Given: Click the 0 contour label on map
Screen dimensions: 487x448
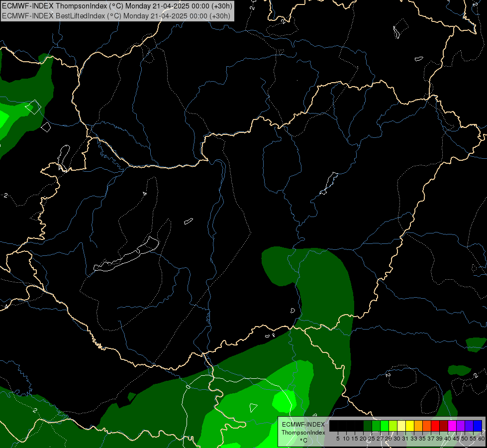Looking at the screenshot, I should pos(188,386).
